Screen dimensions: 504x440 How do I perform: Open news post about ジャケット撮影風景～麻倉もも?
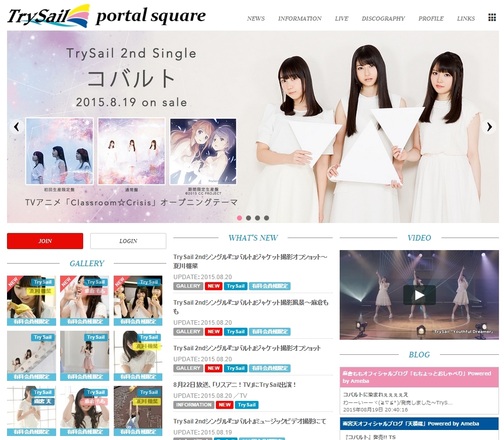tap(250, 307)
